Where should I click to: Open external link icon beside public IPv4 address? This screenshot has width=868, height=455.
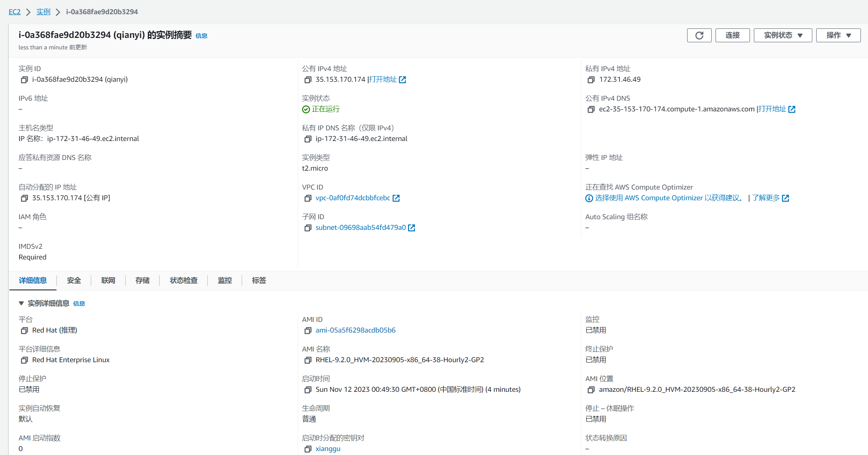(x=402, y=80)
